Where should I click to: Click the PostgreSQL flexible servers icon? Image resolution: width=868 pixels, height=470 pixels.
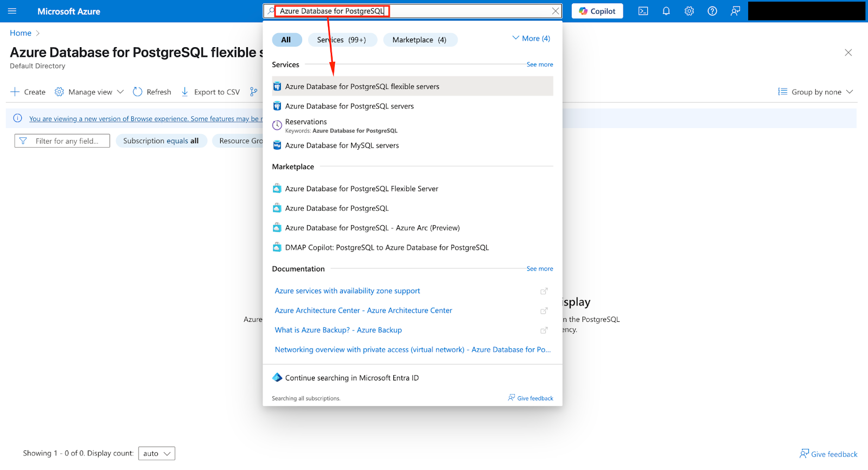[277, 86]
